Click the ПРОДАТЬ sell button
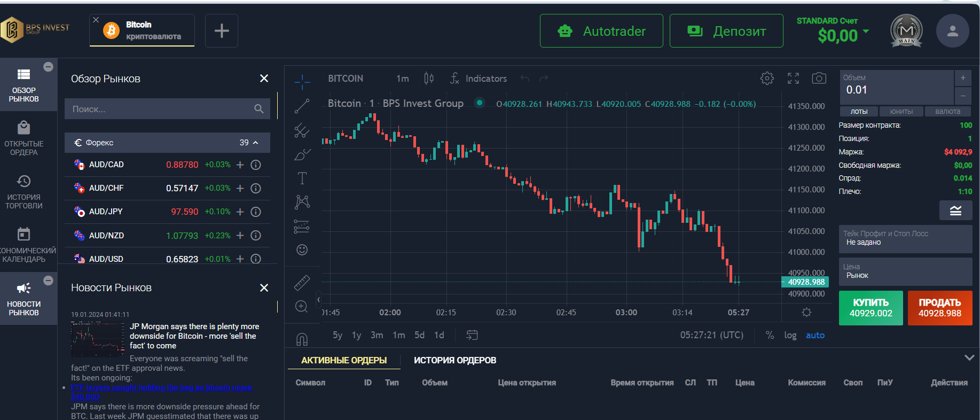 [x=940, y=308]
